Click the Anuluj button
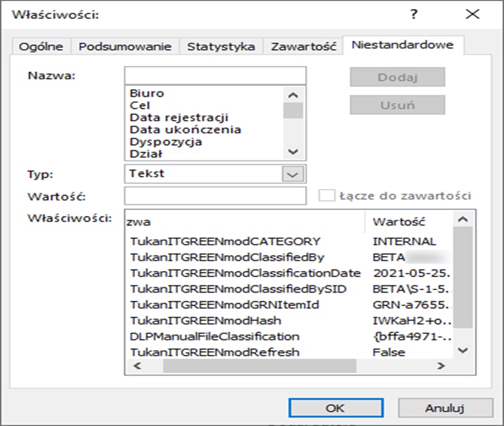This screenshot has height=426, width=504. 445,407
